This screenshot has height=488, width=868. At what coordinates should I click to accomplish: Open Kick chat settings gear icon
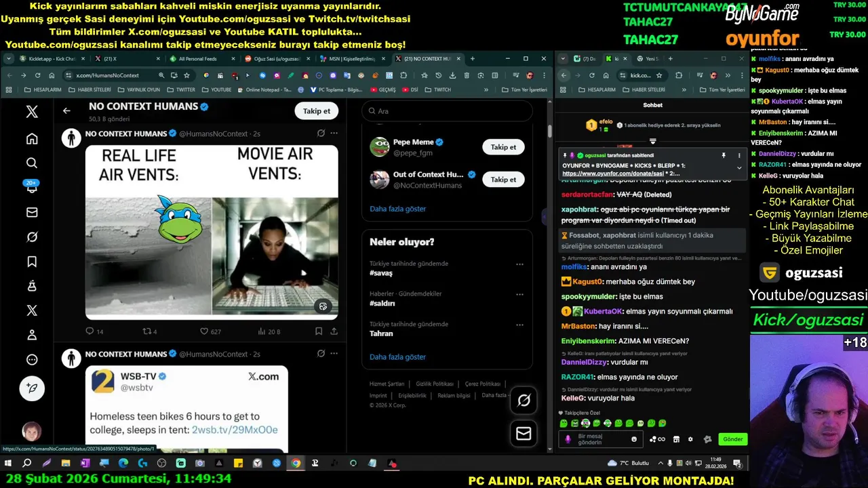(x=690, y=439)
